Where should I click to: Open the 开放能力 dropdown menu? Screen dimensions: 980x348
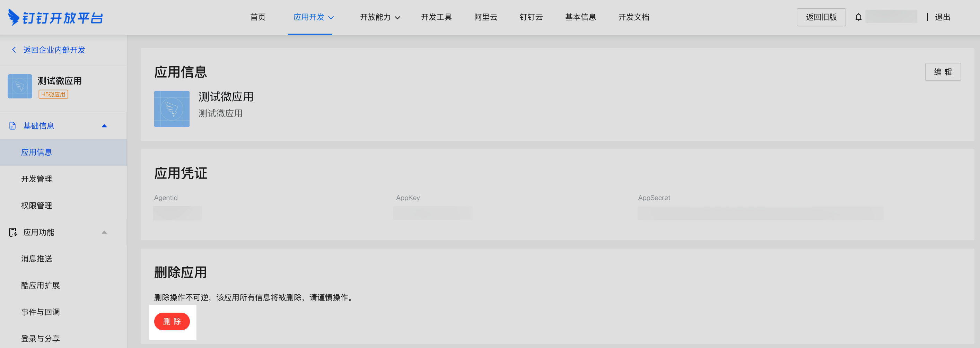click(380, 17)
